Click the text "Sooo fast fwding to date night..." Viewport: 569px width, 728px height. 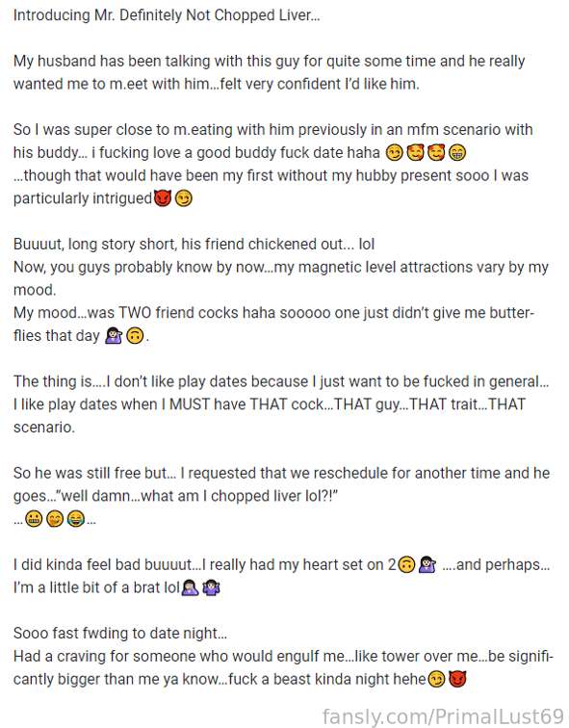[120, 634]
